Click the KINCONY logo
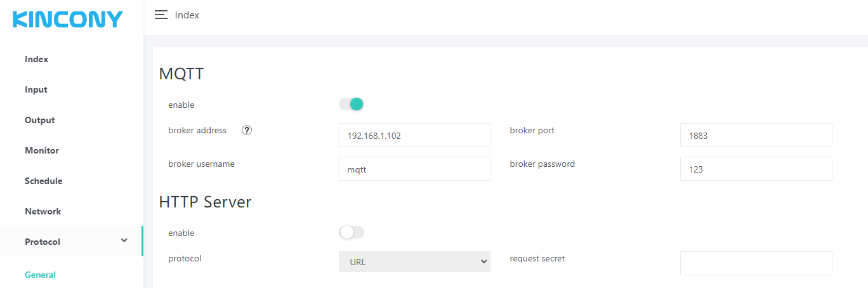 [x=67, y=20]
